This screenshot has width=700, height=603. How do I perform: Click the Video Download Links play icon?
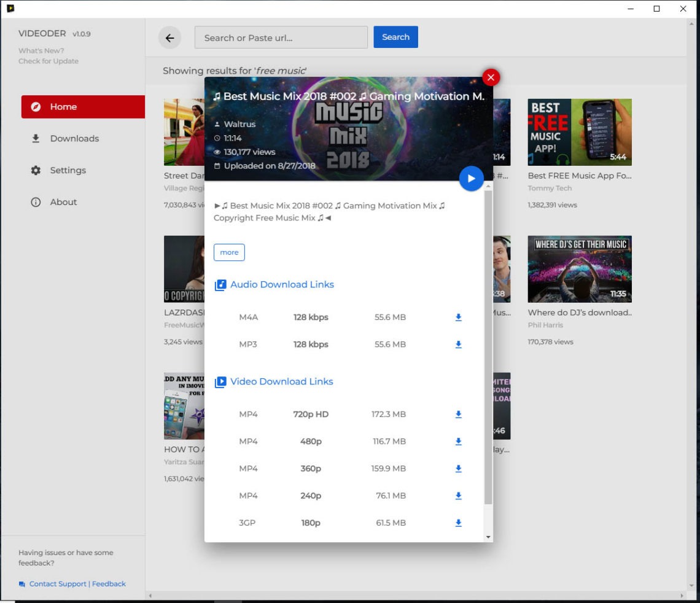click(x=220, y=382)
